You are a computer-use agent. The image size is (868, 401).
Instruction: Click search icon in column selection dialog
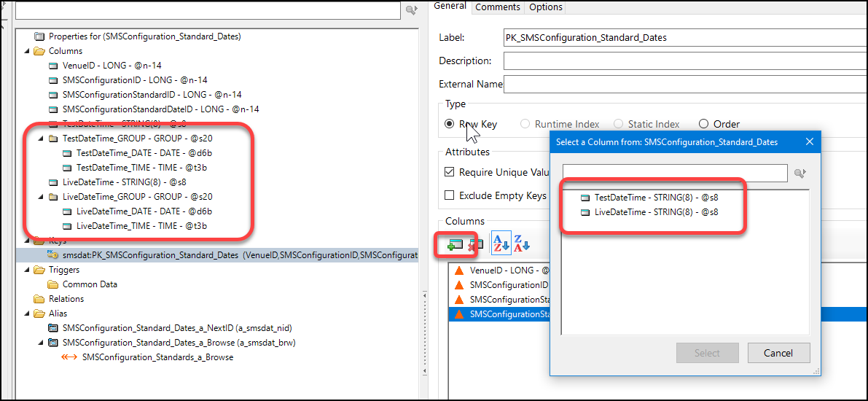click(800, 173)
